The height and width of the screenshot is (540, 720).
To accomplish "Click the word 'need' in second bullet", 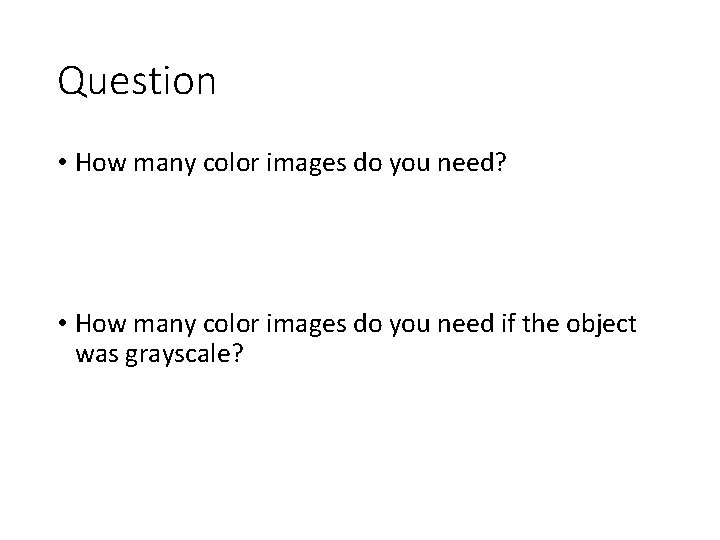I will point(466,323).
